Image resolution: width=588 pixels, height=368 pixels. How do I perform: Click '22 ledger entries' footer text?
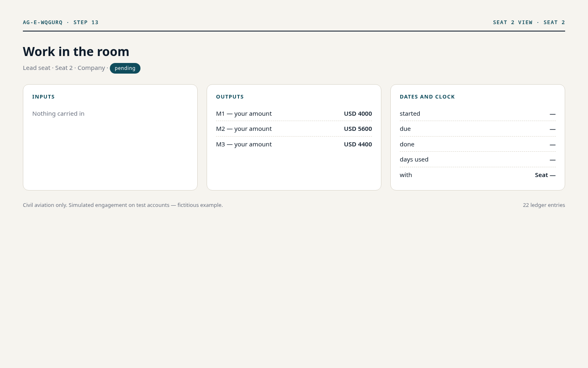[x=544, y=205]
